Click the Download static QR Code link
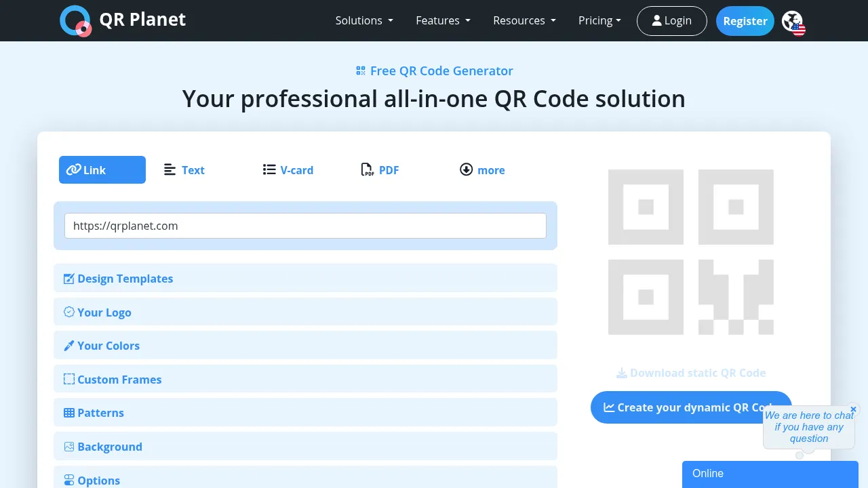This screenshot has height=488, width=868. pos(691,373)
